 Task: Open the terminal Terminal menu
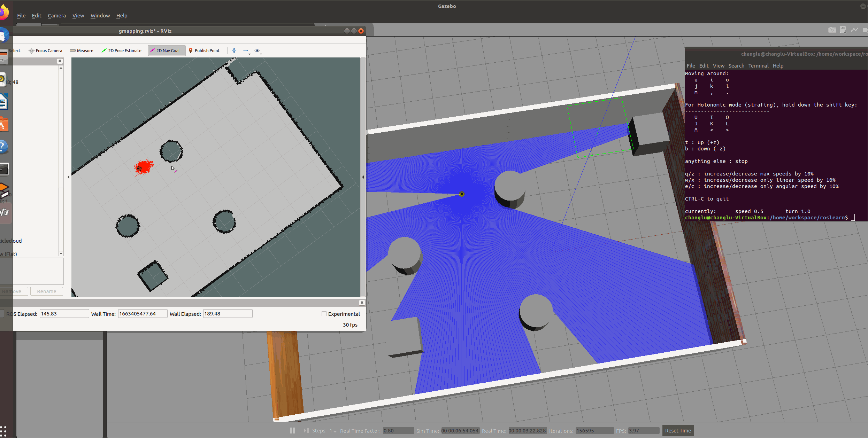click(x=758, y=66)
